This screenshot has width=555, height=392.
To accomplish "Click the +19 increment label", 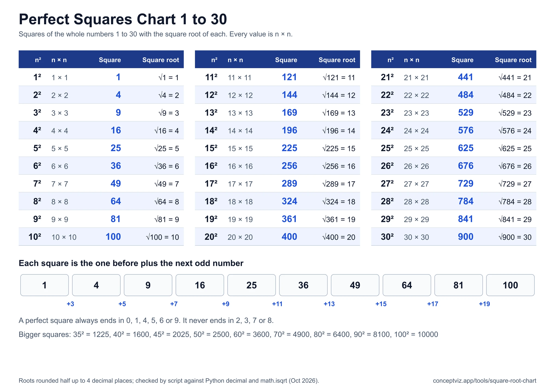I will (484, 304).
